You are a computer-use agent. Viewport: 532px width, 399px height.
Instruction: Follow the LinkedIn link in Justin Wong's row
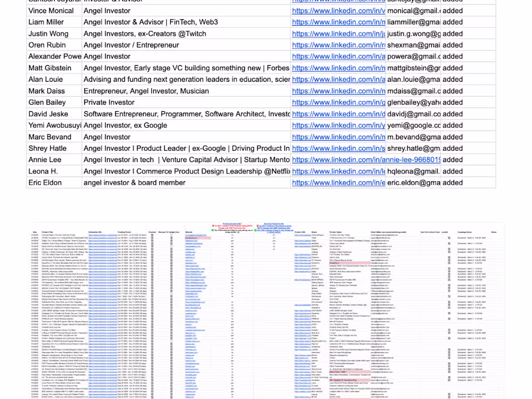338,34
